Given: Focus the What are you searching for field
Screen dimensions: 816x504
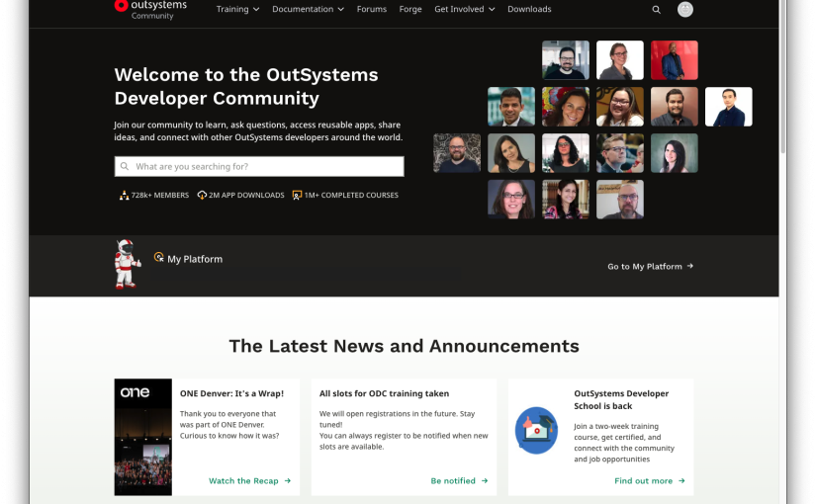Looking at the screenshot, I should click(259, 166).
